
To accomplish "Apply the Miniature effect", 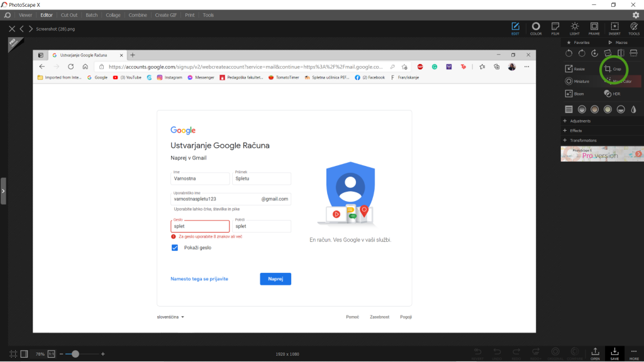I will click(577, 81).
